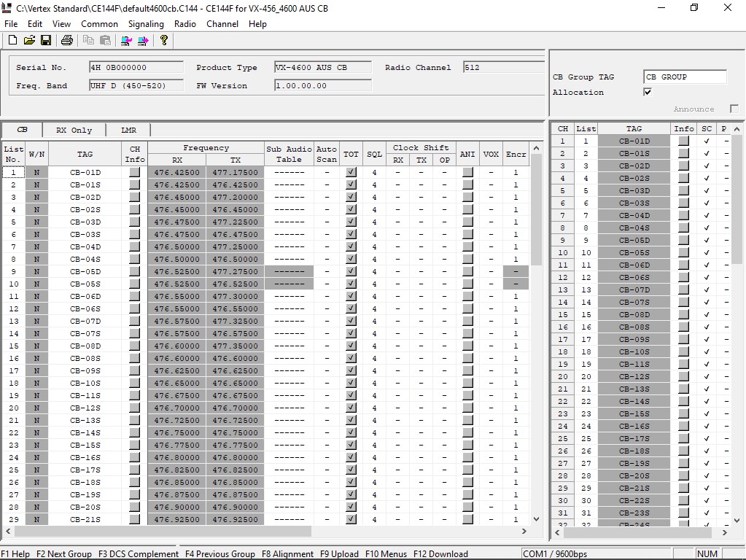This screenshot has width=746, height=560.
Task: Click Info button for group CH 29
Action: pos(684,488)
